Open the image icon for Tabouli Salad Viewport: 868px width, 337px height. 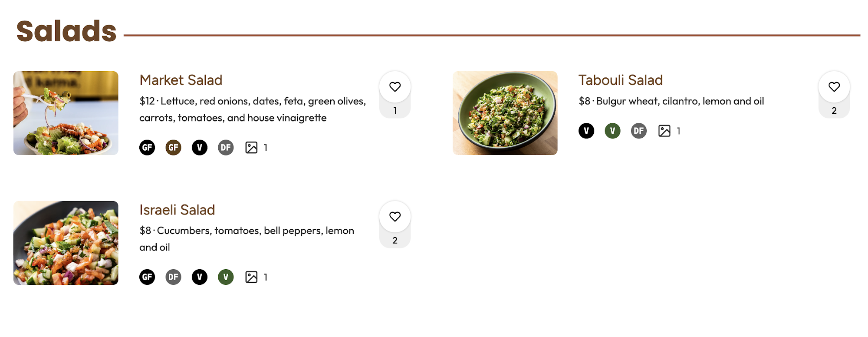tap(664, 131)
